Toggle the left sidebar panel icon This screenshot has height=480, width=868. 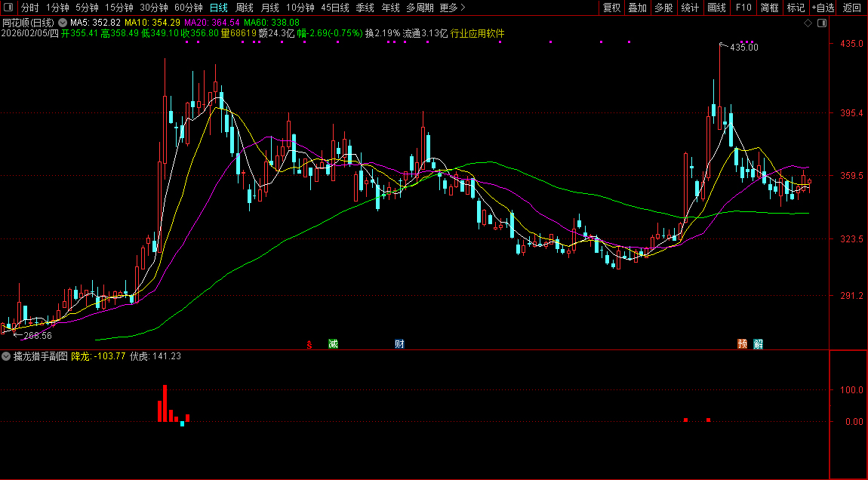tap(8, 8)
